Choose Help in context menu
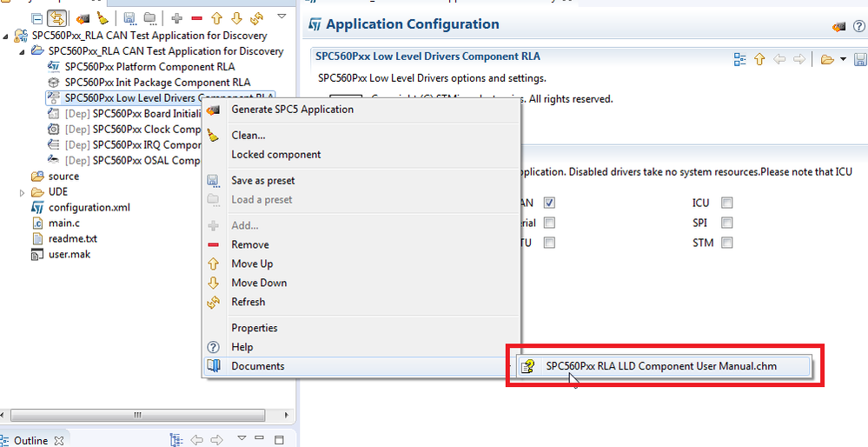This screenshot has height=447, width=868. coord(361,347)
